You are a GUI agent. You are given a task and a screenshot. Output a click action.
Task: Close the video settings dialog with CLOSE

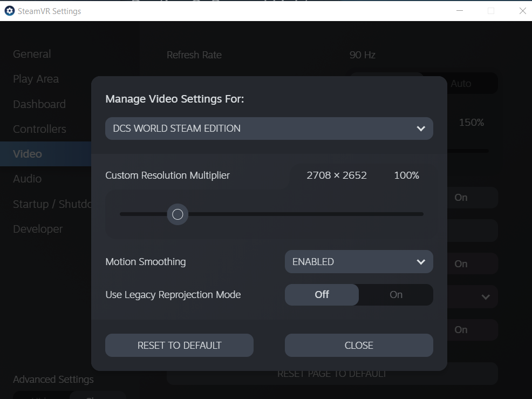(x=359, y=346)
